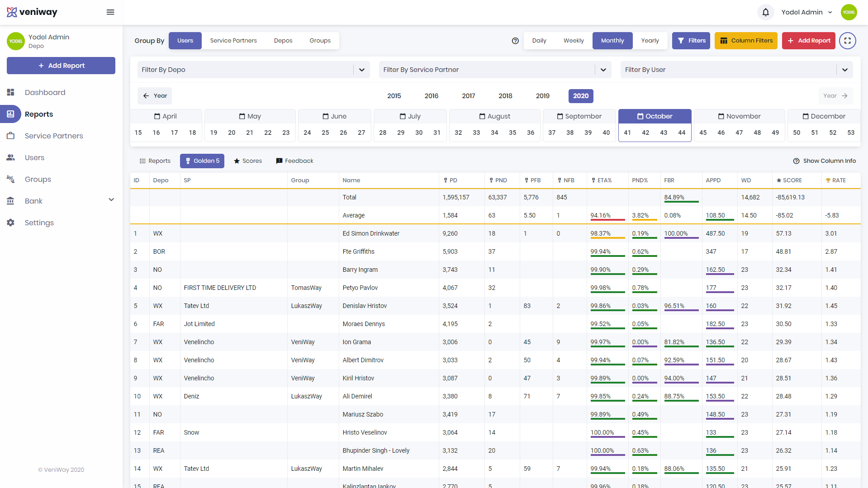This screenshot has width=868, height=488.
Task: Click the yellow Column Filters button
Action: (746, 41)
